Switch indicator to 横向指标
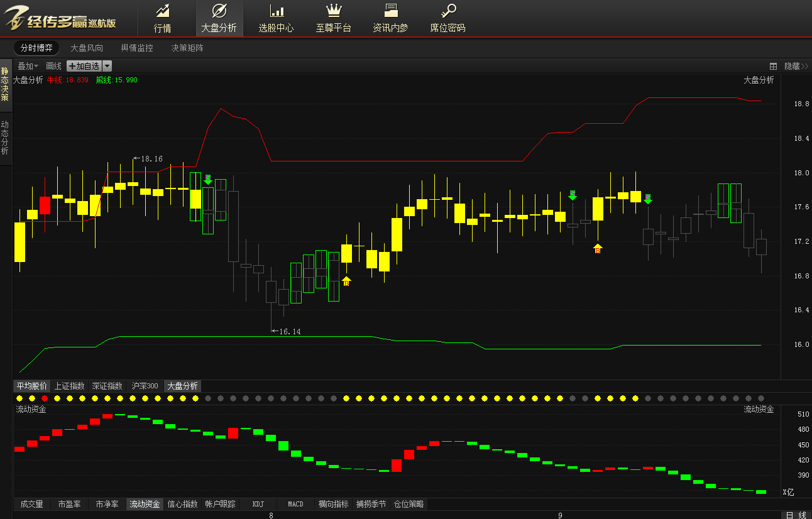 pyautogui.click(x=333, y=504)
